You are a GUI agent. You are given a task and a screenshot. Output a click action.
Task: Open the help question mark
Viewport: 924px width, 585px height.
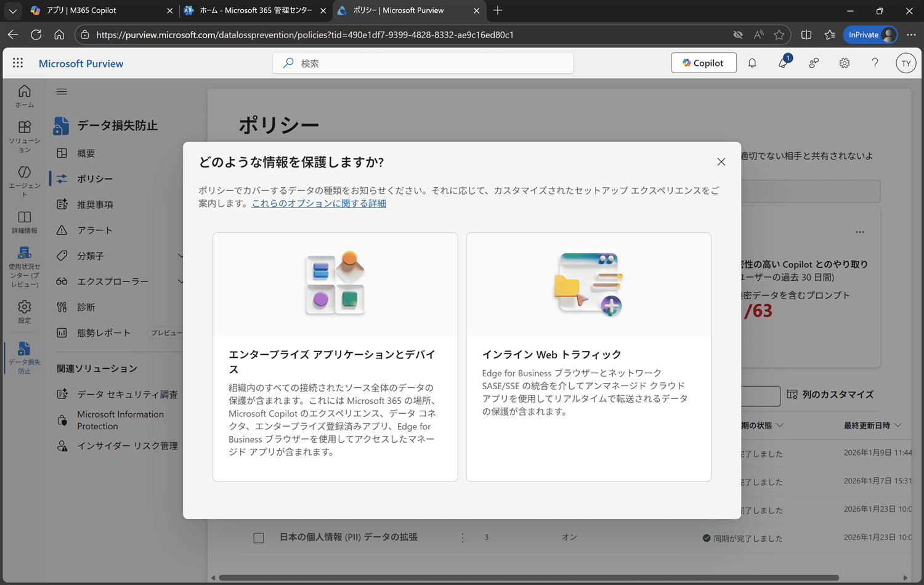[x=875, y=63]
